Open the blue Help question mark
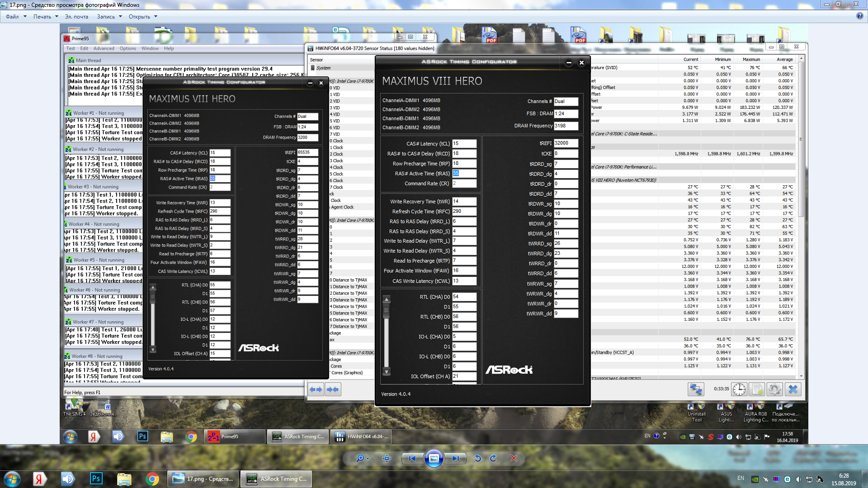This screenshot has width=868, height=488. [x=859, y=16]
